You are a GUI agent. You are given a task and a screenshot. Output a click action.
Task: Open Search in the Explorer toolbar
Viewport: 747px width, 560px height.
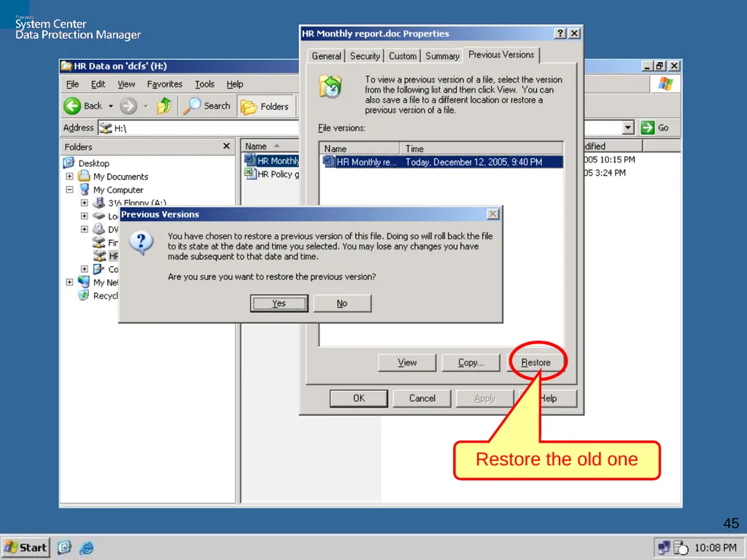pos(206,106)
